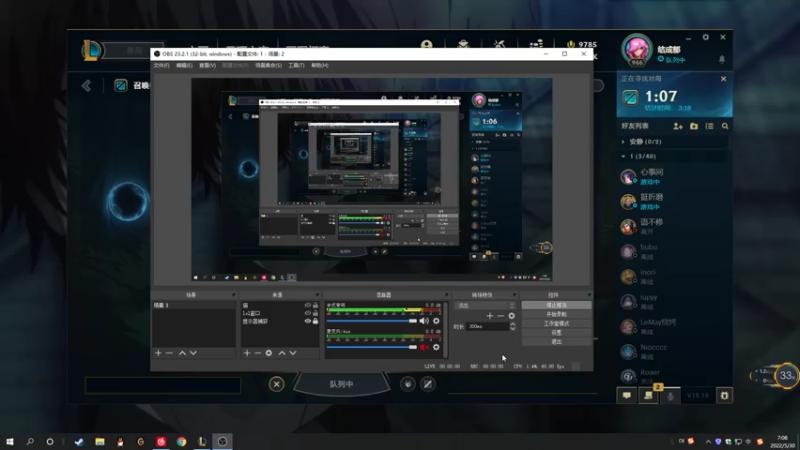
Task: Click the transition duration 300ms field
Action: click(x=488, y=327)
